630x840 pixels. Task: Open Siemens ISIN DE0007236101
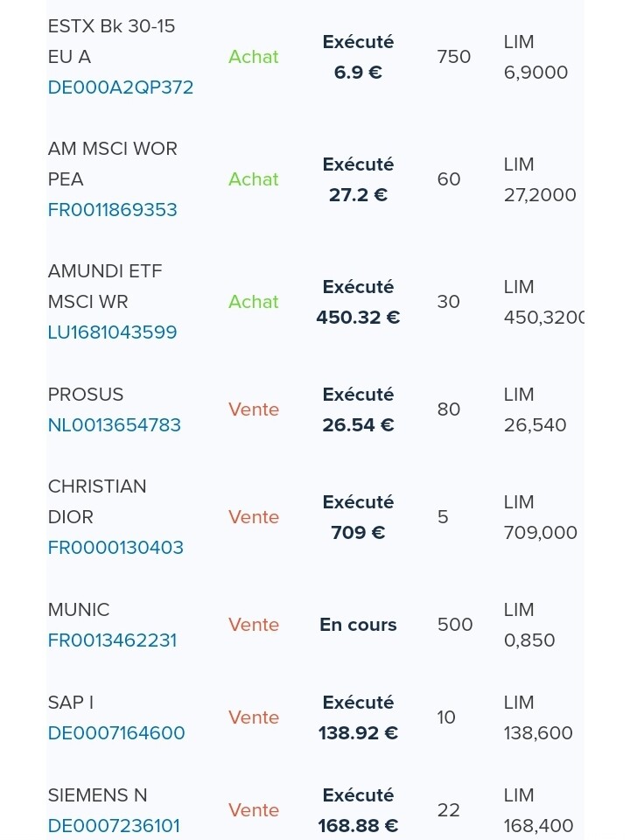pyautogui.click(x=114, y=825)
